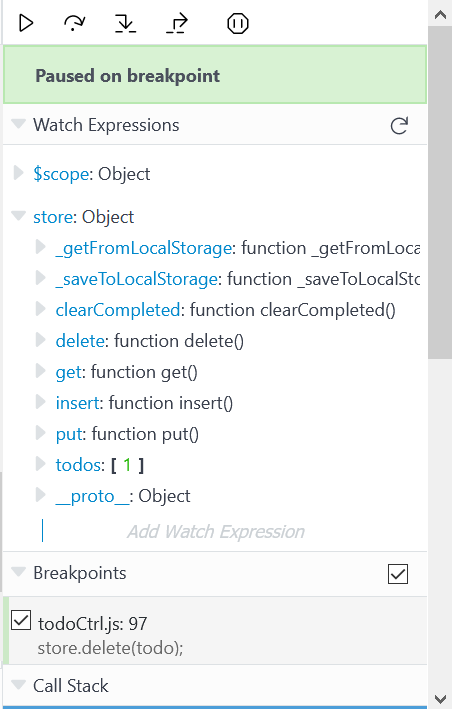Screen dimensions: 452x709
Task: Click the Step Out icon
Action: [x=177, y=23]
